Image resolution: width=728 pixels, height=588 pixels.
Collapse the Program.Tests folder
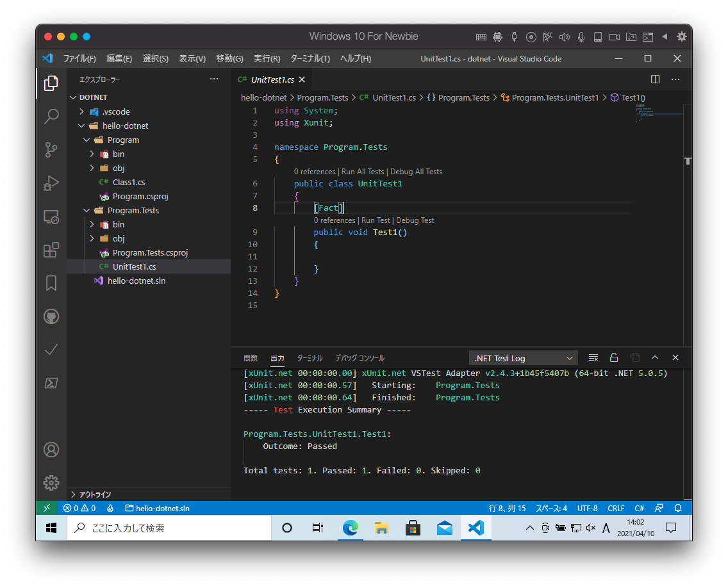click(133, 210)
